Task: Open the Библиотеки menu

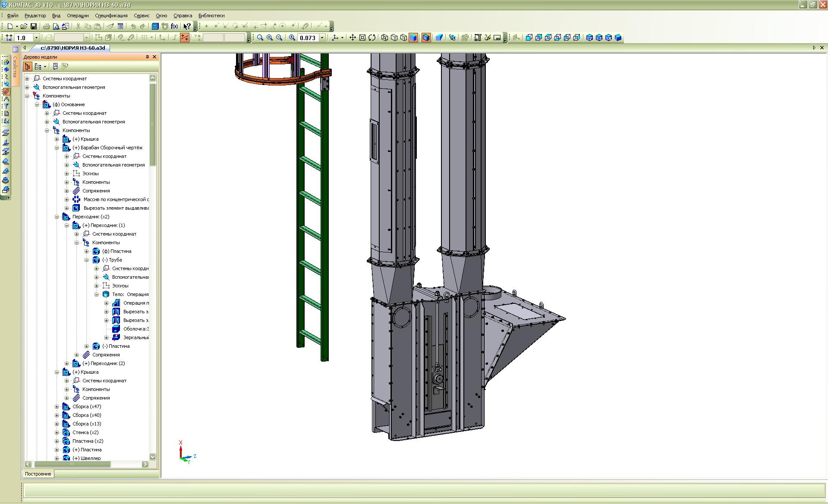Action: coord(211,16)
